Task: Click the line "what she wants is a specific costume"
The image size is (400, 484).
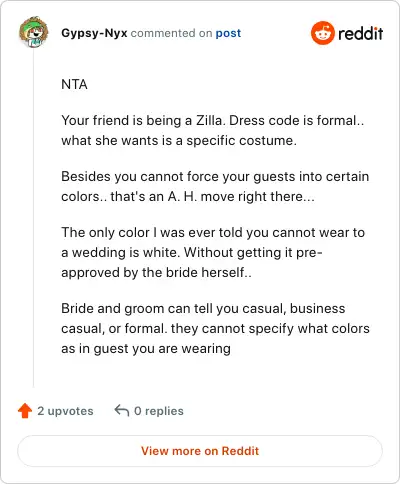Action: pos(179,140)
